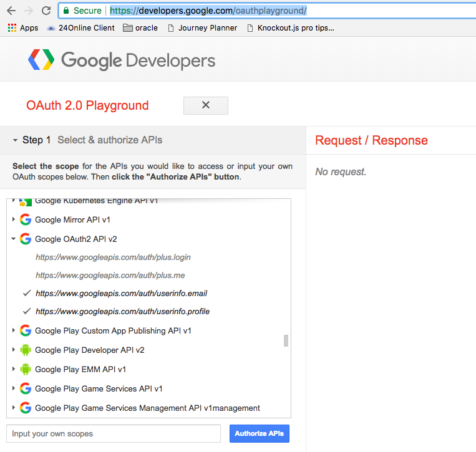476x452 pixels.
Task: Open the Knockout.js pro tips bookmark
Action: point(291,28)
